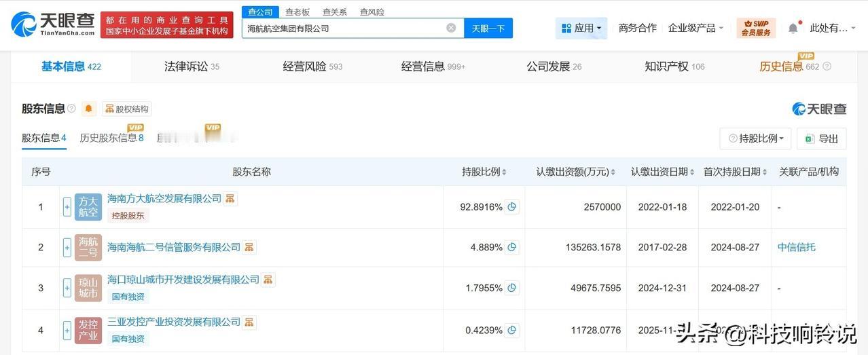This screenshot has height=355, width=868.
Task: Open 三亚发控产业投资发展有限公司 company link
Action: (174, 322)
